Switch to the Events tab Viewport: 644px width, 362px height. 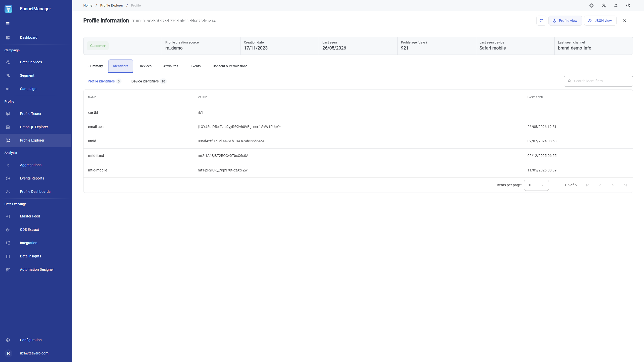195,66
